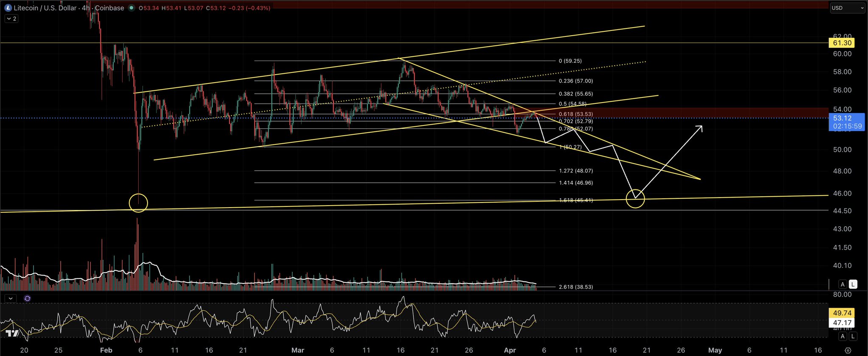
Task: Click the yellow 49.74 RSI value label
Action: pyautogui.click(x=842, y=313)
